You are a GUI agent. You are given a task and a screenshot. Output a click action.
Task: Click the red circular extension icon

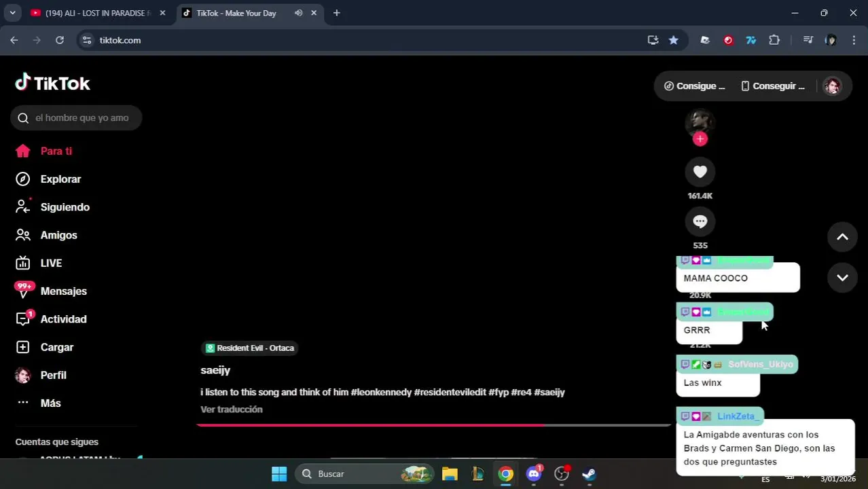pyautogui.click(x=728, y=40)
